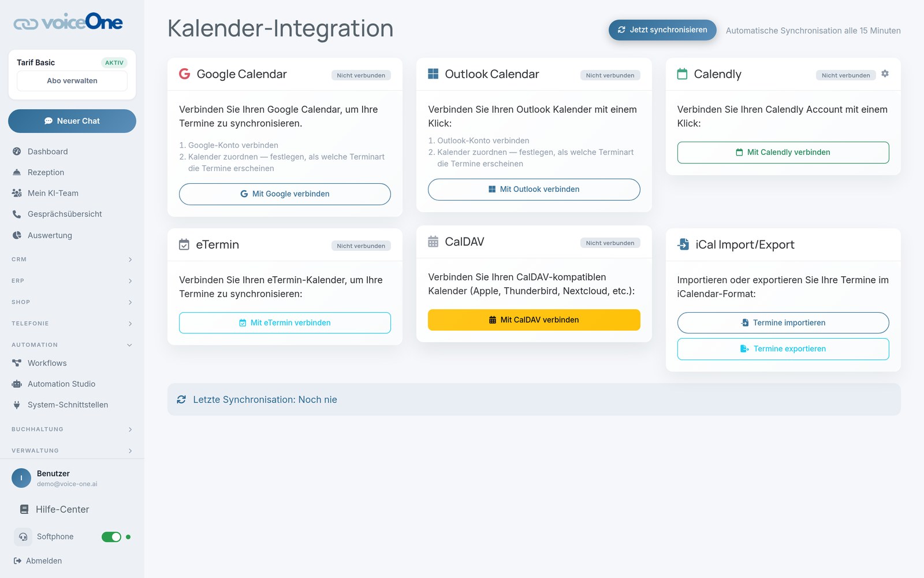Click Google Calendar Nicht verbunden badge
This screenshot has width=924, height=578.
[361, 75]
